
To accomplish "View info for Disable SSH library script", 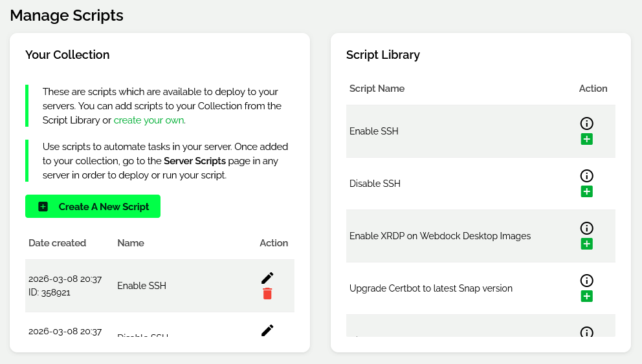I will click(x=587, y=175).
